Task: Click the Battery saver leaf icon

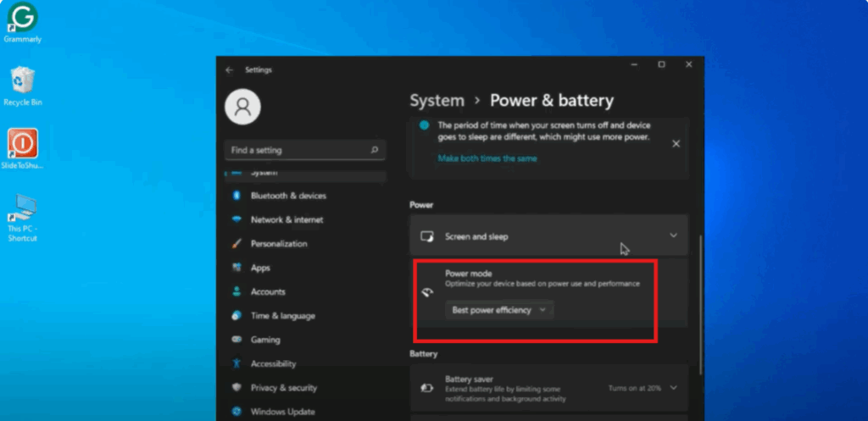Action: click(427, 388)
